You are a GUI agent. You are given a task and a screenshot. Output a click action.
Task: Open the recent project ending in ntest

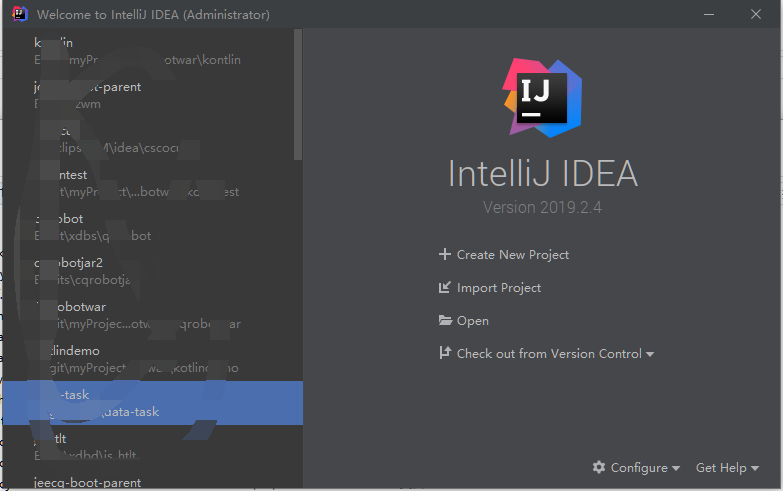152,183
